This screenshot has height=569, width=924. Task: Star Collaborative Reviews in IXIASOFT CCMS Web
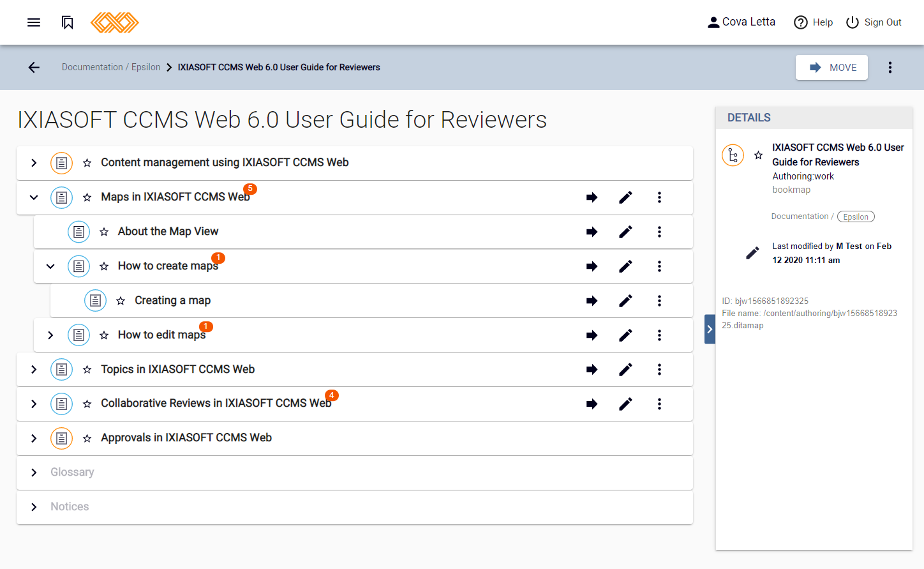(87, 404)
